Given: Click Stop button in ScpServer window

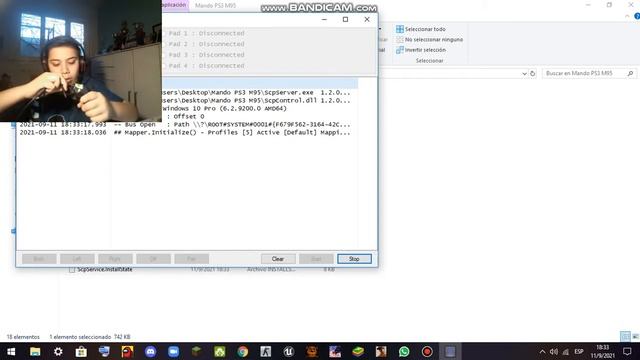Looking at the screenshot, I should 354,259.
